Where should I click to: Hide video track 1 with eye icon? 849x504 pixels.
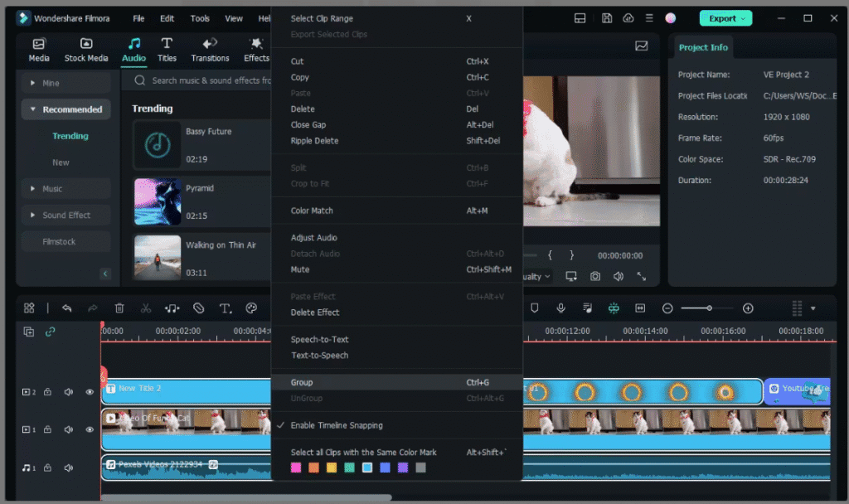90,429
